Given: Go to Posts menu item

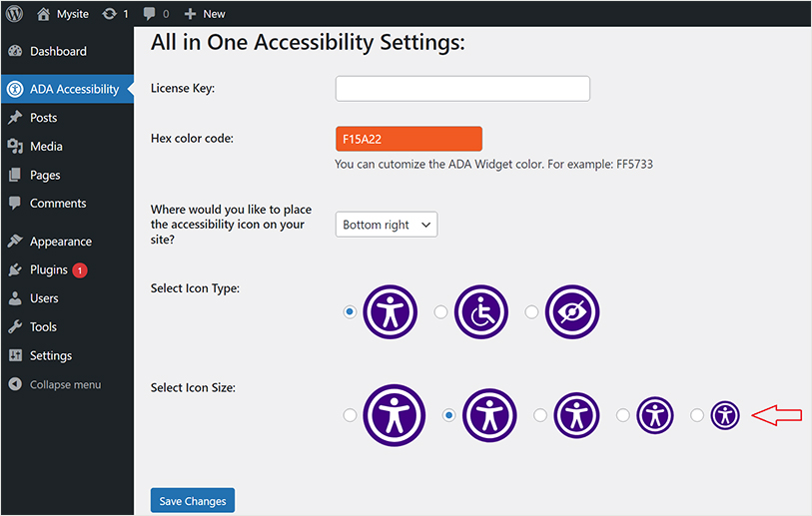Looking at the screenshot, I should [x=67, y=118].
